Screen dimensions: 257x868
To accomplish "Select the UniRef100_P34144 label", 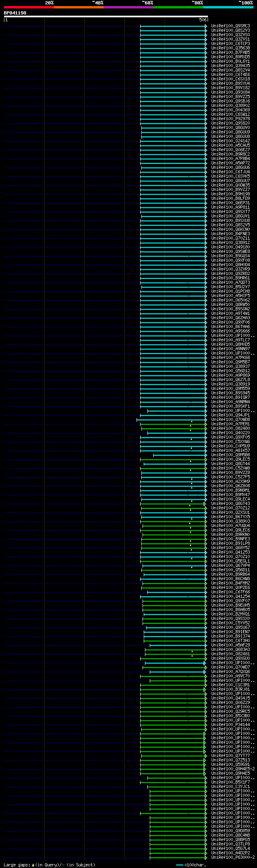I will (x=230, y=724).
